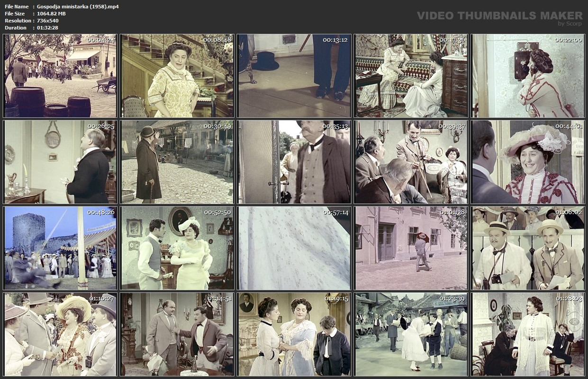
Task: Select the white fabric frame at 00:57:14
Action: click(x=294, y=248)
